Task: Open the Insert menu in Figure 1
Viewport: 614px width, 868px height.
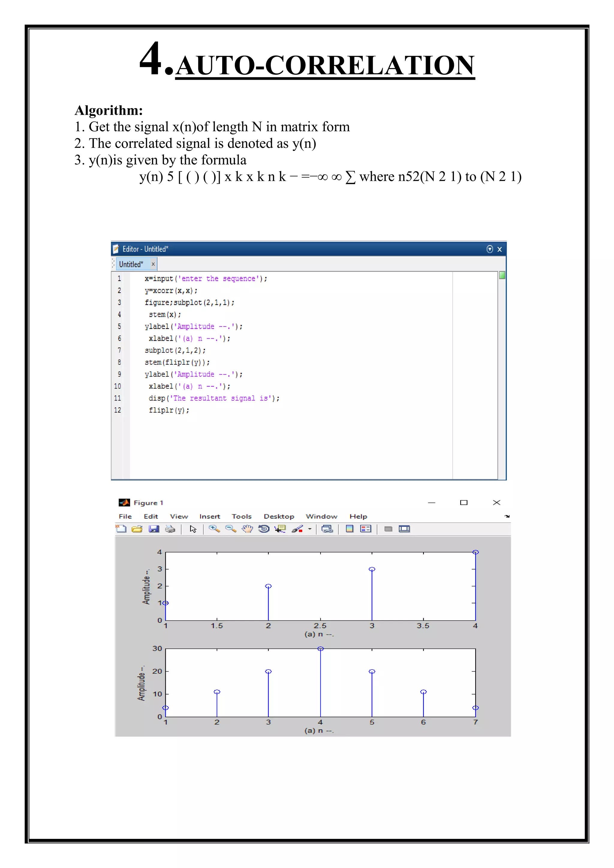Action: pos(210,516)
